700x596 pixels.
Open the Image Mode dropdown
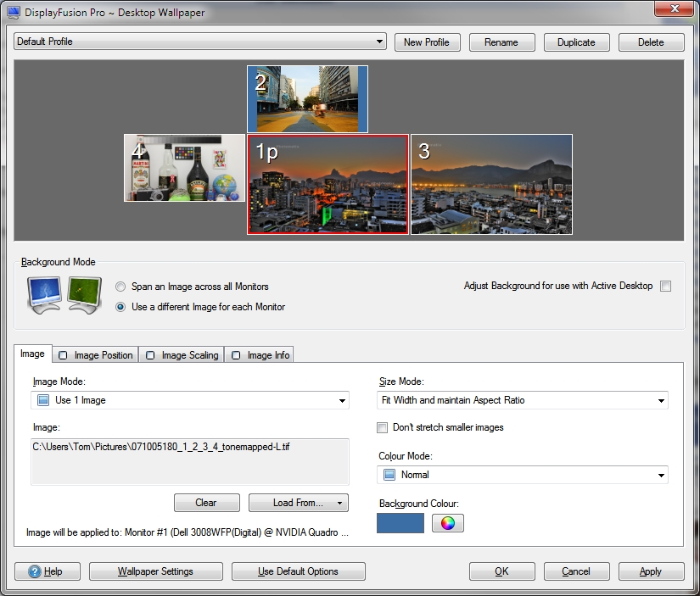click(x=190, y=400)
